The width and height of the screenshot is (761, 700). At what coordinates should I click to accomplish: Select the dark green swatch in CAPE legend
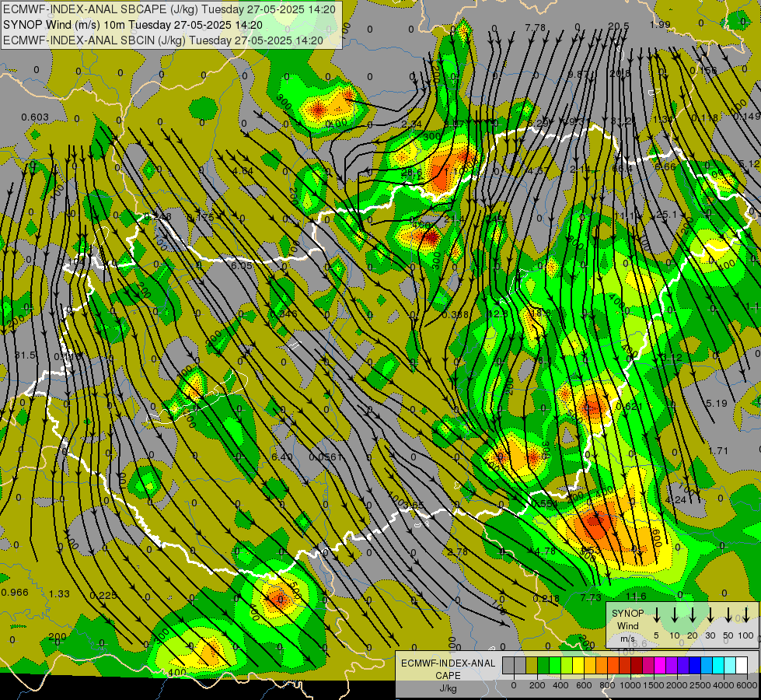point(543,665)
